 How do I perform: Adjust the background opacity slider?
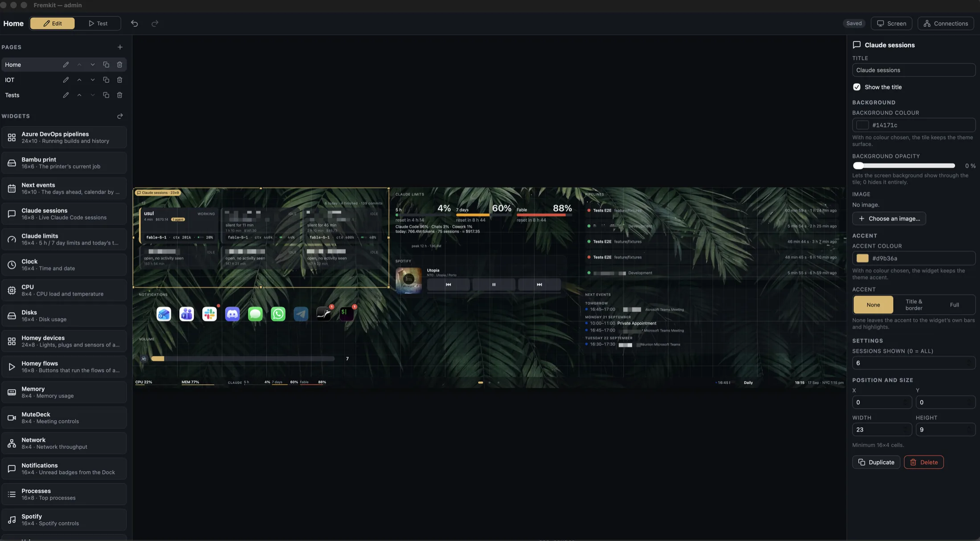pos(903,166)
